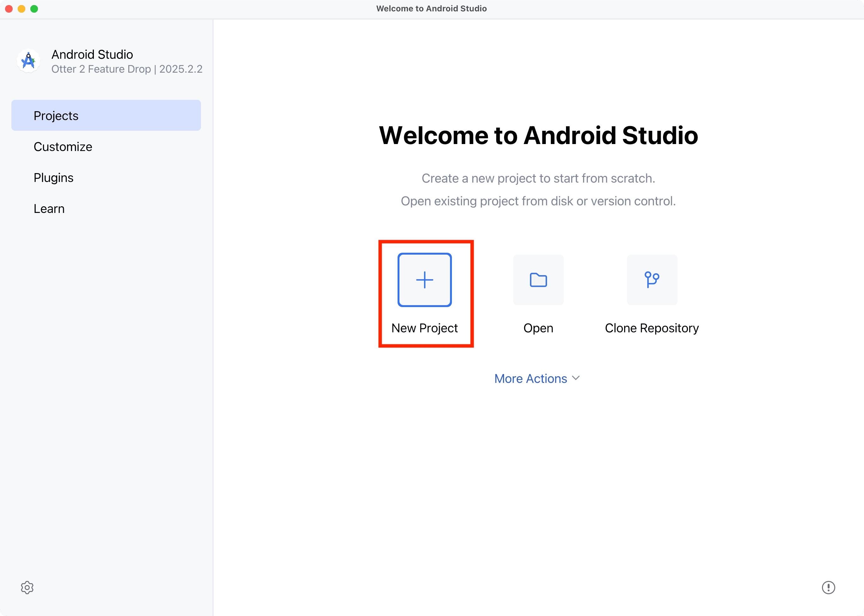Click the Android Studio product name
This screenshot has height=616, width=864.
92,55
